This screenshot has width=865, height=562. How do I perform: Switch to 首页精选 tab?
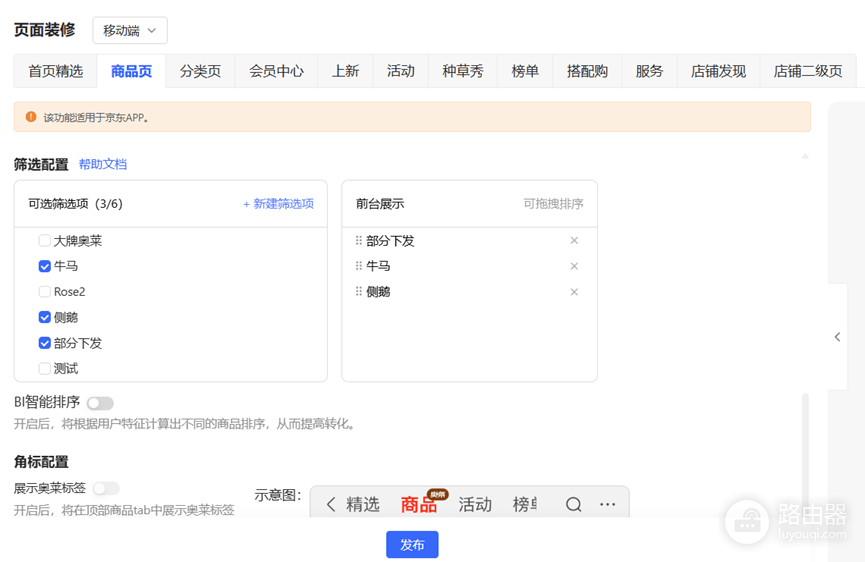click(55, 71)
